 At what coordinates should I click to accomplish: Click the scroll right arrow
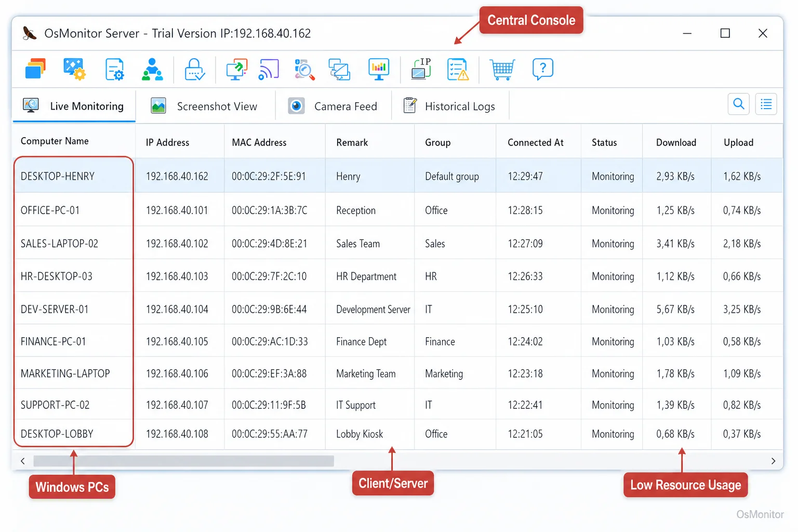coord(773,461)
